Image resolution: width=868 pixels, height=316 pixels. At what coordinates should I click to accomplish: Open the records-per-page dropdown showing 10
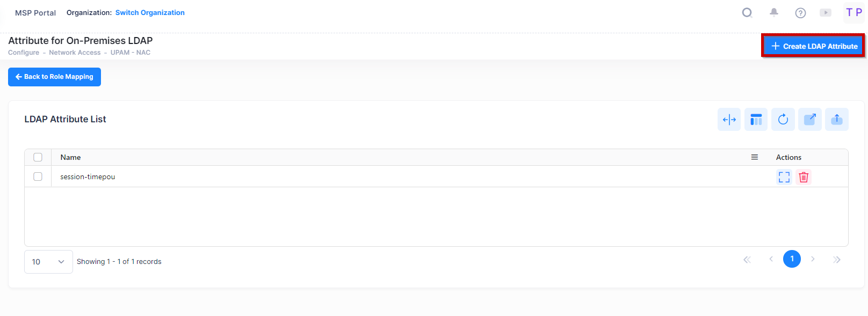coord(48,261)
